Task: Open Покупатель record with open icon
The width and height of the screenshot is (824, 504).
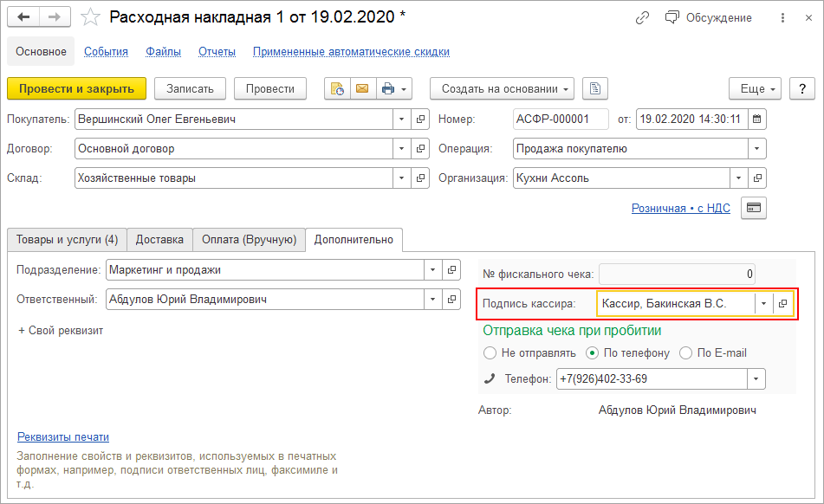Action: tap(420, 120)
